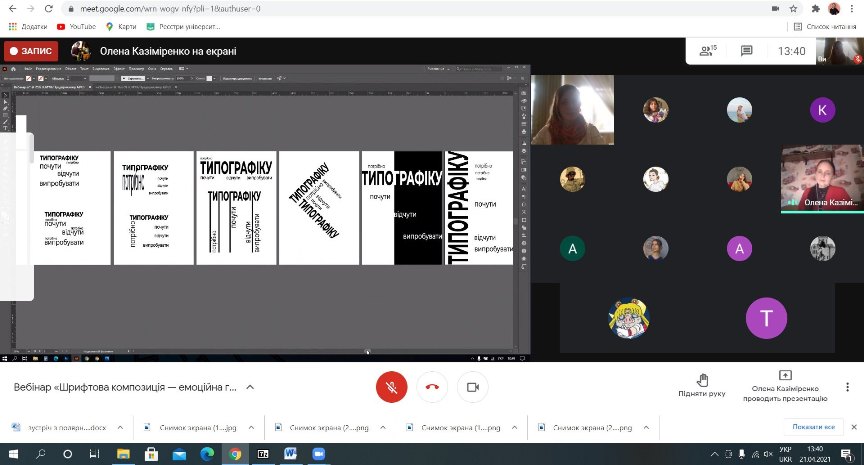
Task: Expand the webinar meeting details chevron
Action: pyautogui.click(x=250, y=387)
